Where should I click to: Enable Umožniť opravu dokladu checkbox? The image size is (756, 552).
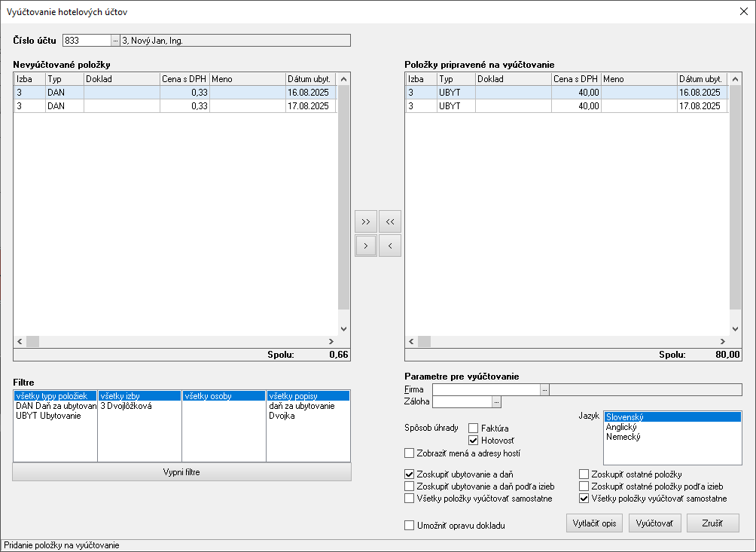click(x=410, y=525)
